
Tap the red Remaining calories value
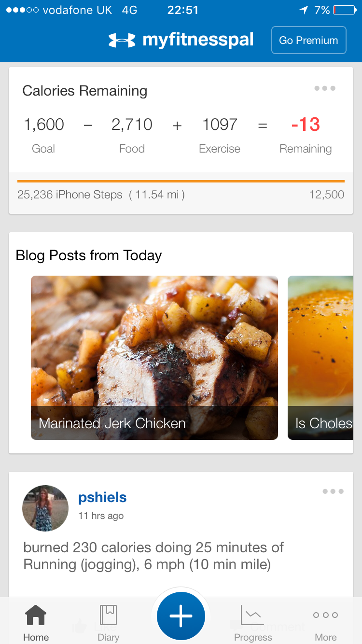pos(306,125)
